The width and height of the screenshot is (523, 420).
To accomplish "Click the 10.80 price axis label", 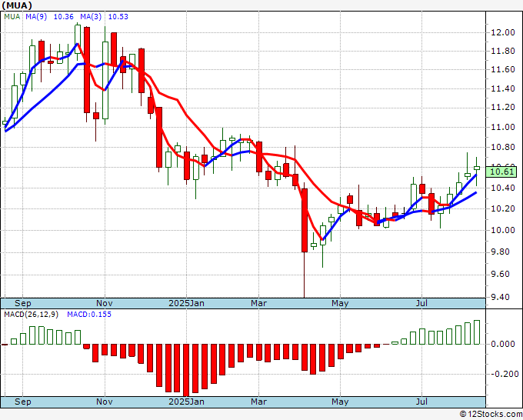I will tap(503, 147).
